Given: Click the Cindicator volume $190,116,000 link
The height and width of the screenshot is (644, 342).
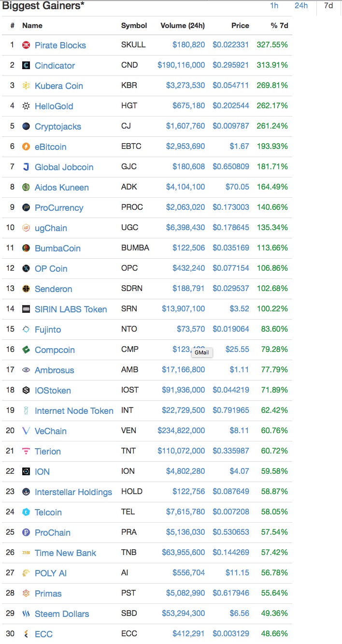Looking at the screenshot, I should pyautogui.click(x=181, y=65).
